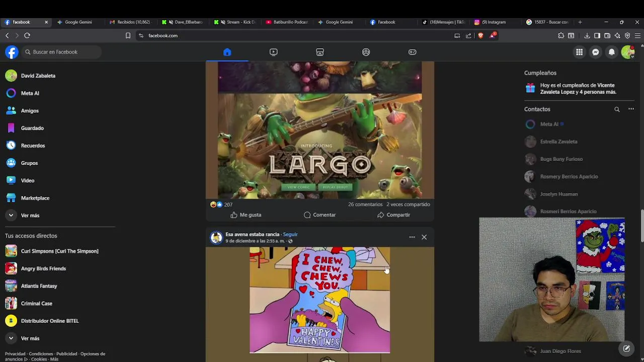Bookmark this page icon in address bar
Image resolution: width=644 pixels, height=362 pixels.
click(128, 36)
